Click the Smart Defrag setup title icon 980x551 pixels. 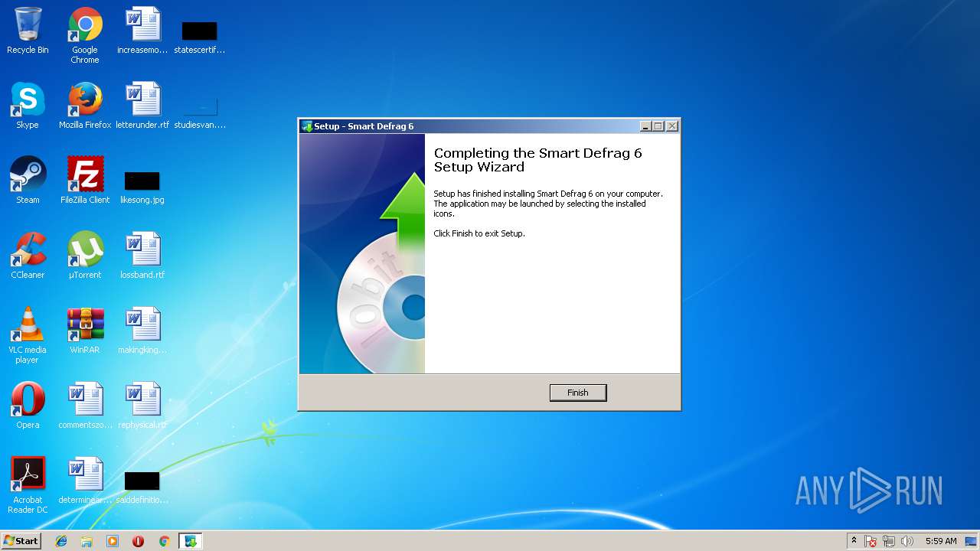(x=307, y=126)
